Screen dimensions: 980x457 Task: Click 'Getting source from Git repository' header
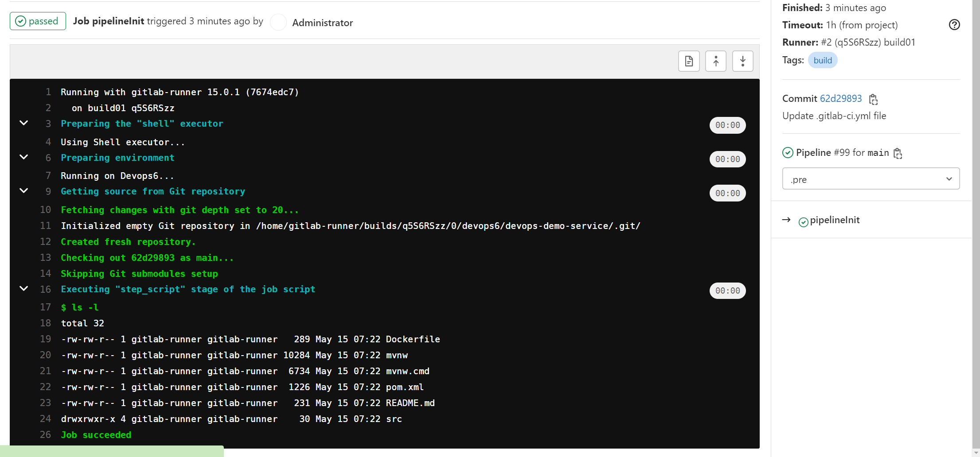tap(153, 191)
